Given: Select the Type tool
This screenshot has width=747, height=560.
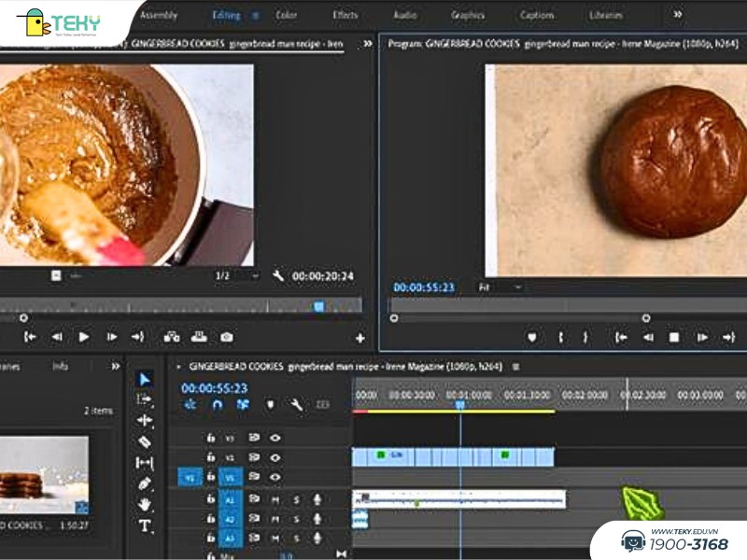Looking at the screenshot, I should click(145, 525).
